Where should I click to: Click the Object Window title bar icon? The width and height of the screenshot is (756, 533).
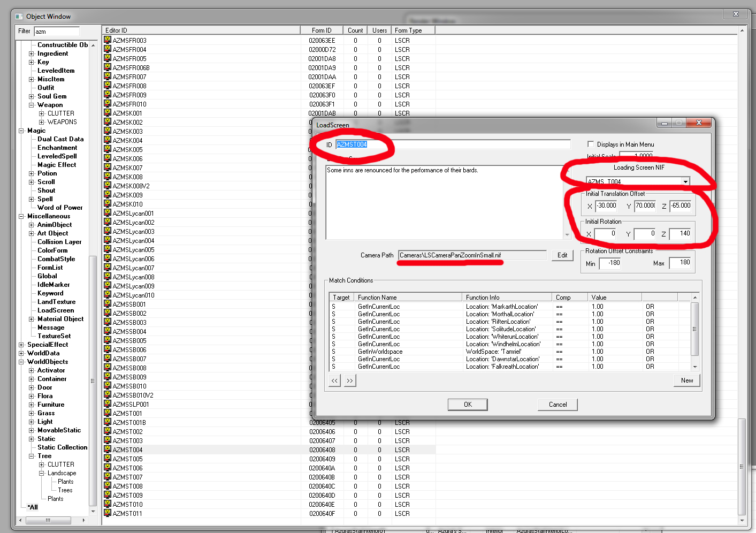(x=19, y=17)
